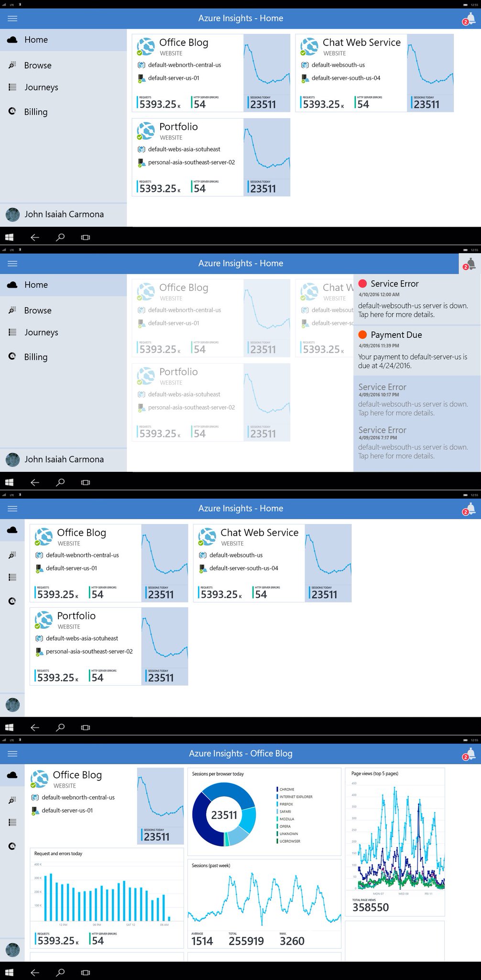Click the Sessions per browser donut chart
This screenshot has height=980, width=481.
[x=224, y=814]
